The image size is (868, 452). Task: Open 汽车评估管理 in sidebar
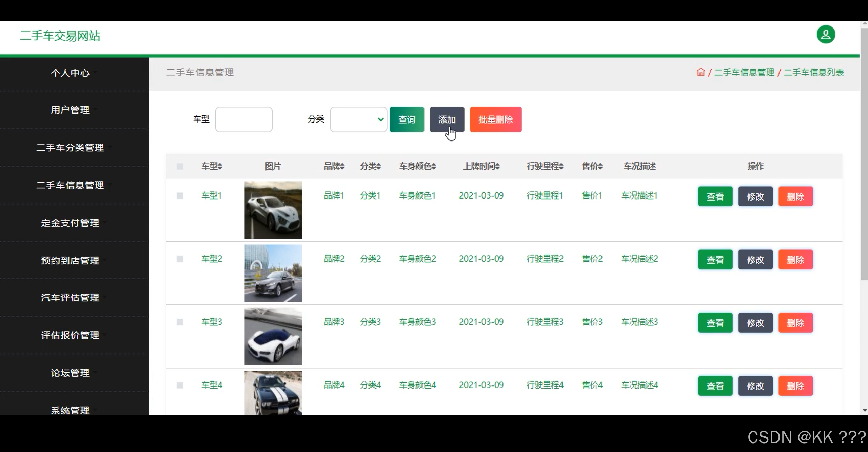click(x=70, y=298)
